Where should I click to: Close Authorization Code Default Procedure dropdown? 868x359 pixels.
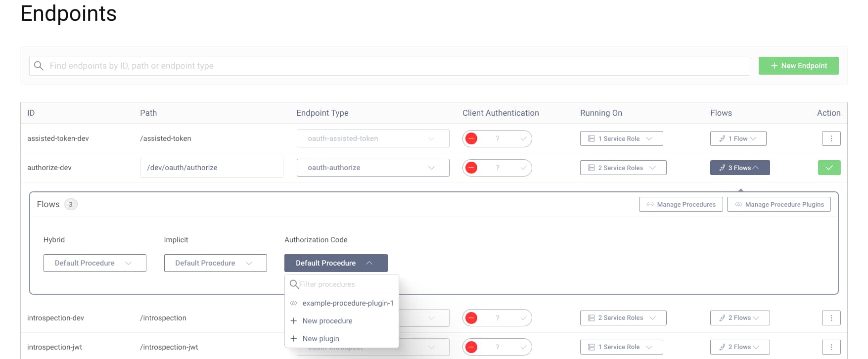[x=336, y=263]
